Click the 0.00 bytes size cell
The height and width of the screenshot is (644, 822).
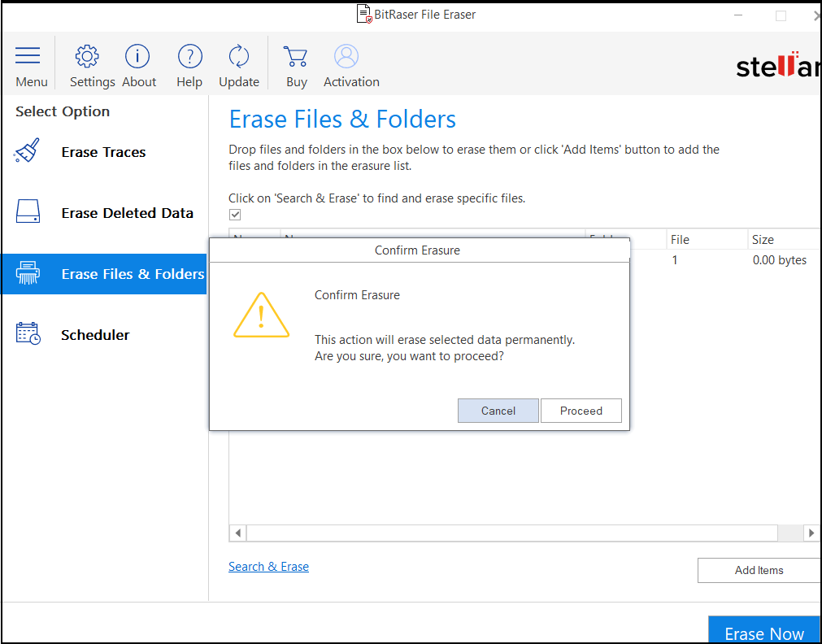[x=780, y=260]
